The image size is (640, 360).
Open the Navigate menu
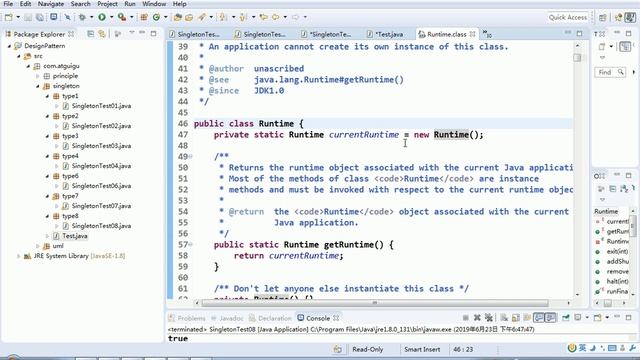click(x=51, y=4)
